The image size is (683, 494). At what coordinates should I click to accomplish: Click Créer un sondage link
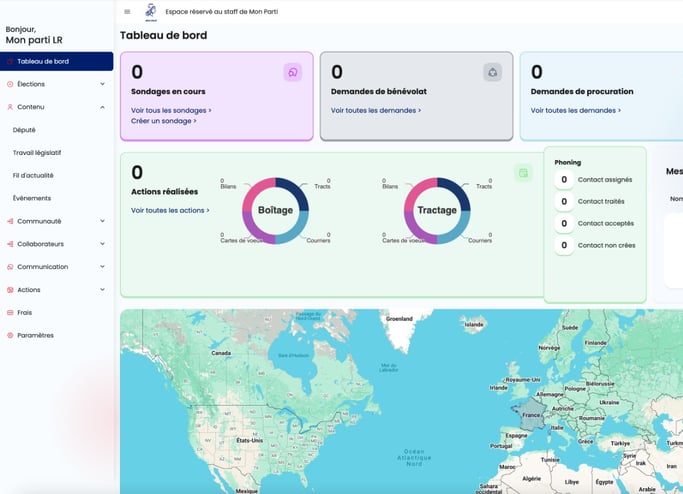click(164, 121)
